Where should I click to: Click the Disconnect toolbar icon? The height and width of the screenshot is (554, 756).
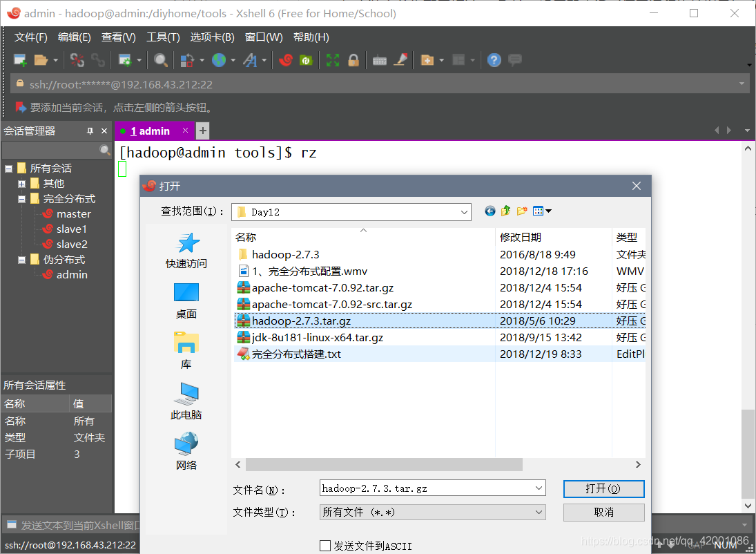[x=77, y=60]
